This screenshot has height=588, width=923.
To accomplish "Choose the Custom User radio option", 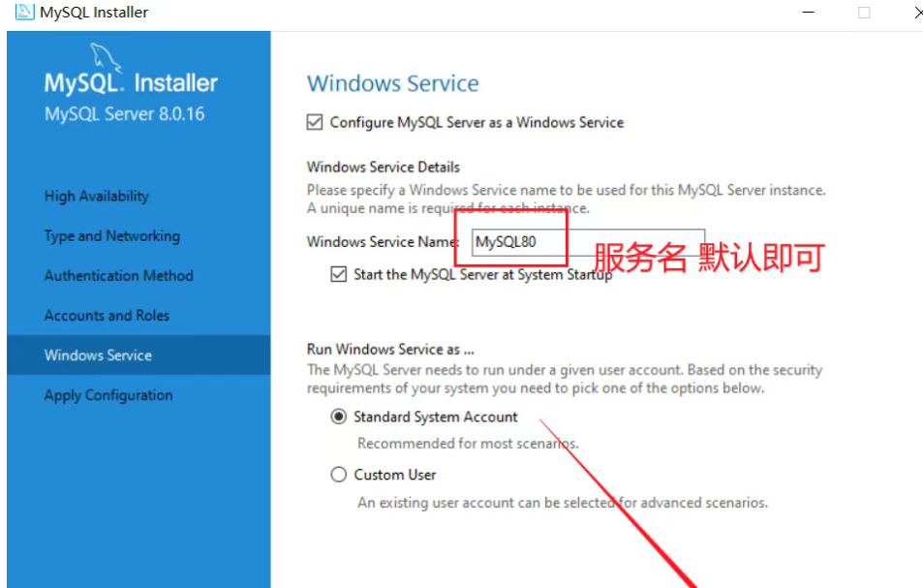I will (x=338, y=475).
